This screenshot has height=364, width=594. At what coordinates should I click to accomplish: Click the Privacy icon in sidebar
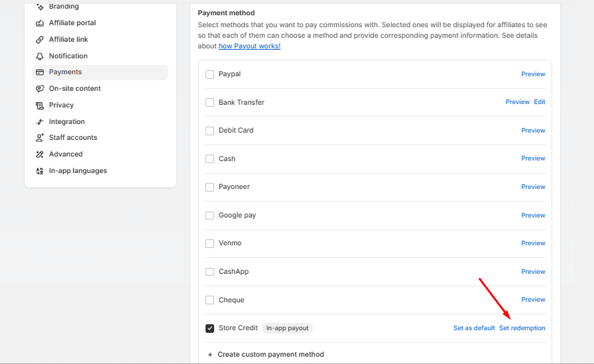point(40,105)
